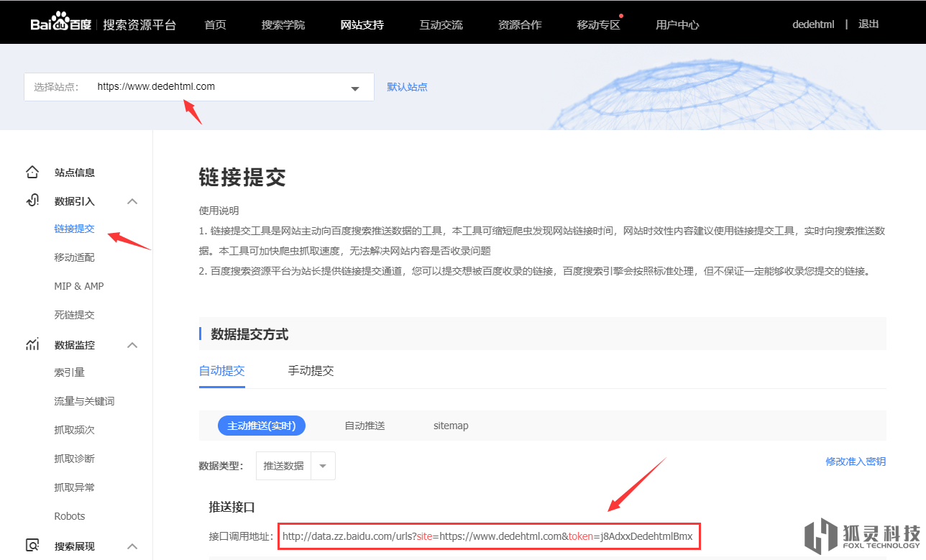
Task: Click the Baidu logo in header
Action: pyautogui.click(x=61, y=24)
